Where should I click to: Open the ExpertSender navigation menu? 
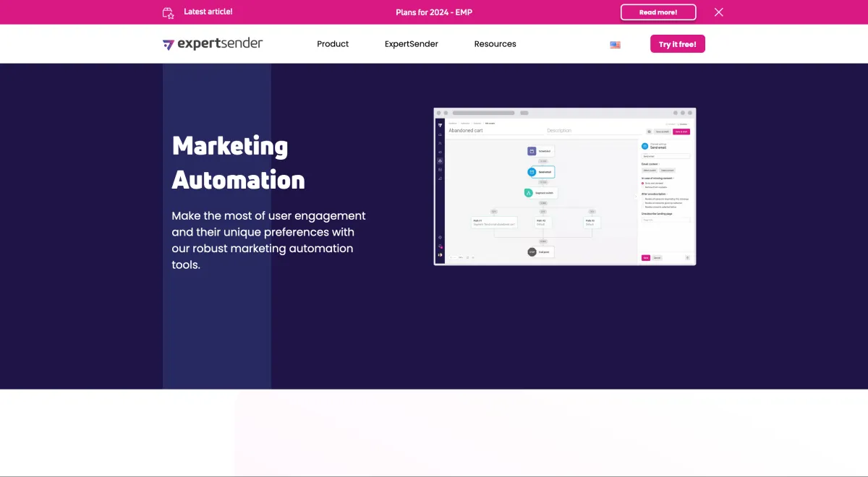click(x=412, y=44)
